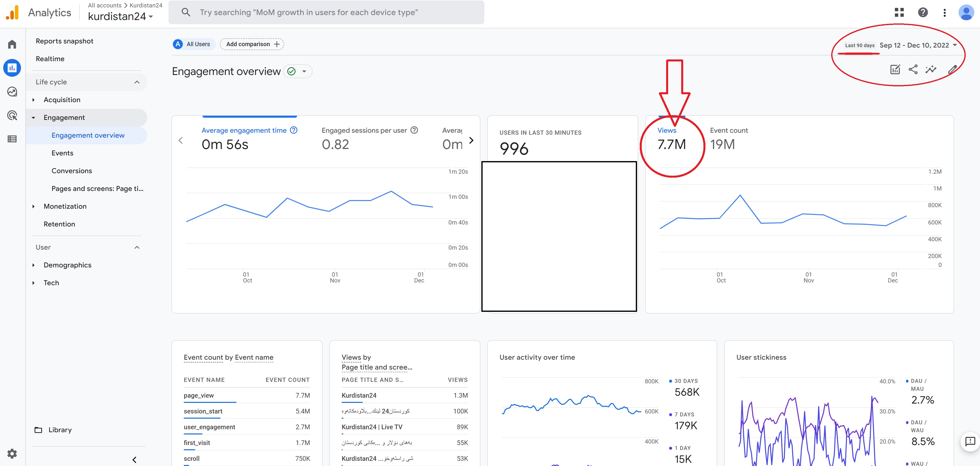Open the Advertising icon in left rail
Screen dimensions: 980x466
pyautogui.click(x=12, y=115)
